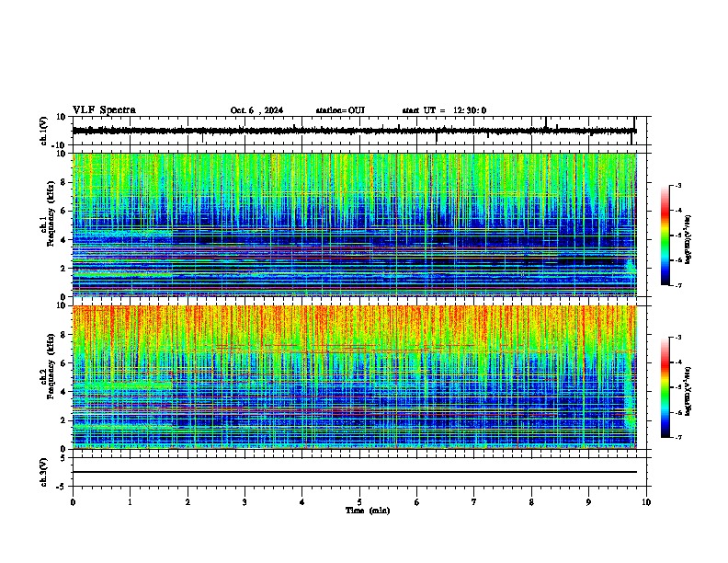Screen dimensions: 728x563
Task: Click the ch.2 spectrogram "6" kHz tick label
Action: click(63, 363)
